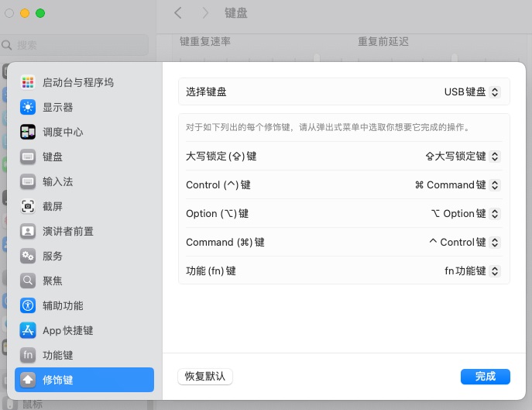Select the 聚焦 Spotlight magnifier icon
The image size is (532, 410).
click(x=28, y=281)
